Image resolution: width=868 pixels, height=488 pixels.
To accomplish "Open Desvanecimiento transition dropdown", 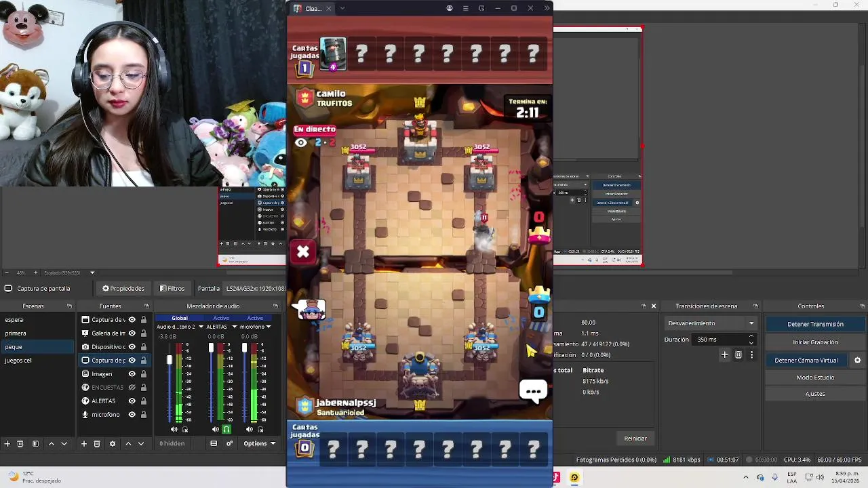I will pos(711,323).
